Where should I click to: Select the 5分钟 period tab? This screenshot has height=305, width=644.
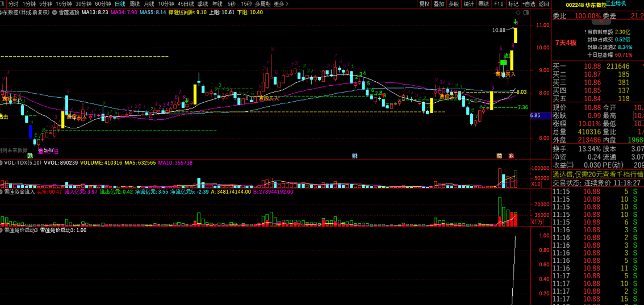coord(46,4)
